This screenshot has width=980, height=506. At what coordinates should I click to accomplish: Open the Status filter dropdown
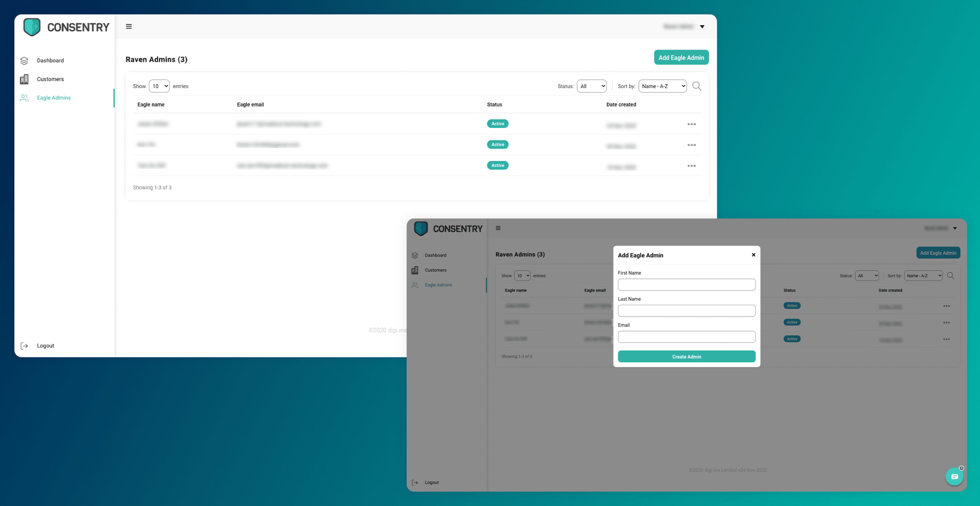(592, 86)
